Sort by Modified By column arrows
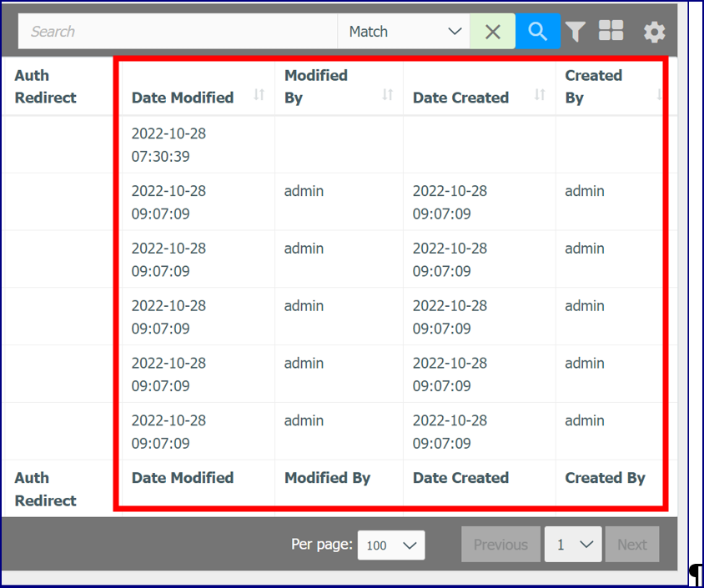Screen dimensions: 704x588 [388, 95]
